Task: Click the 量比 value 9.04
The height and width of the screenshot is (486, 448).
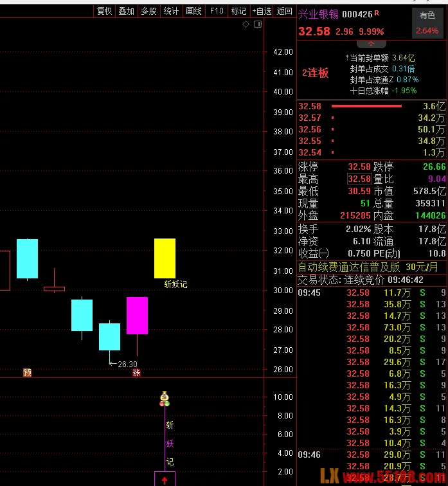Action: coord(437,179)
